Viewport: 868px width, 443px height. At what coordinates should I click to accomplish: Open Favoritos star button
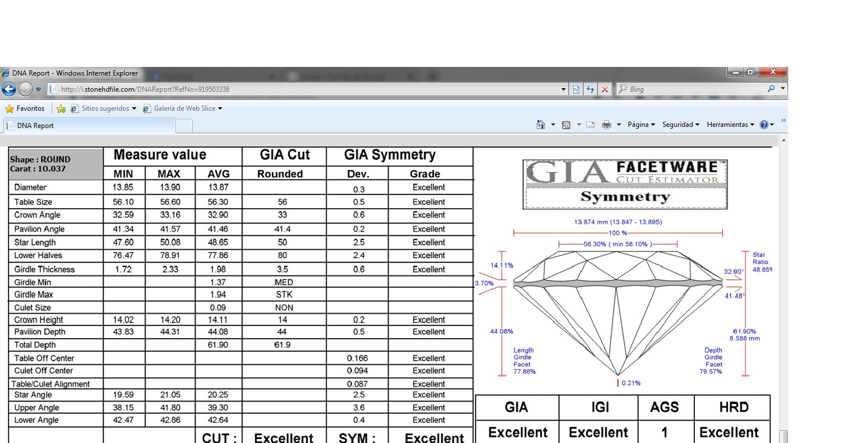pos(25,108)
